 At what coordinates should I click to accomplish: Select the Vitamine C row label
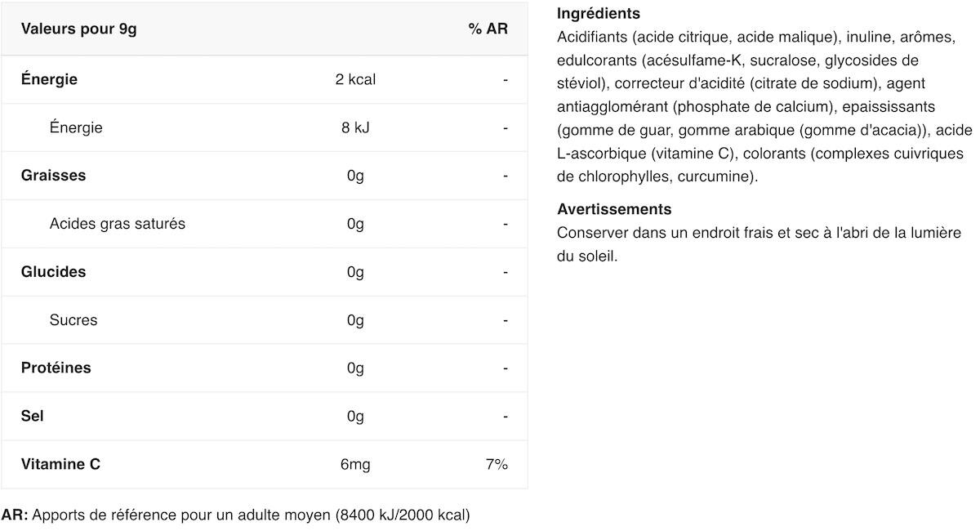tap(60, 464)
